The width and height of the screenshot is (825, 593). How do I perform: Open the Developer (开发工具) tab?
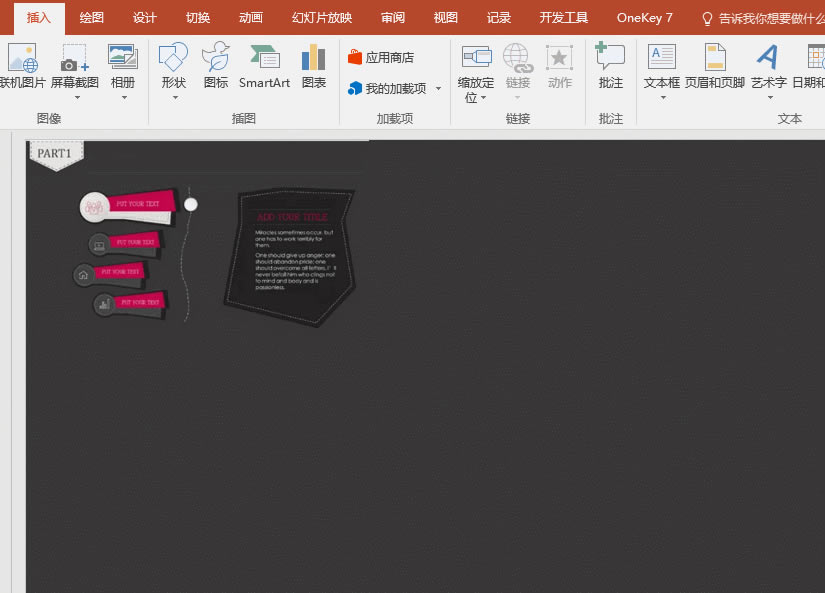pos(564,18)
